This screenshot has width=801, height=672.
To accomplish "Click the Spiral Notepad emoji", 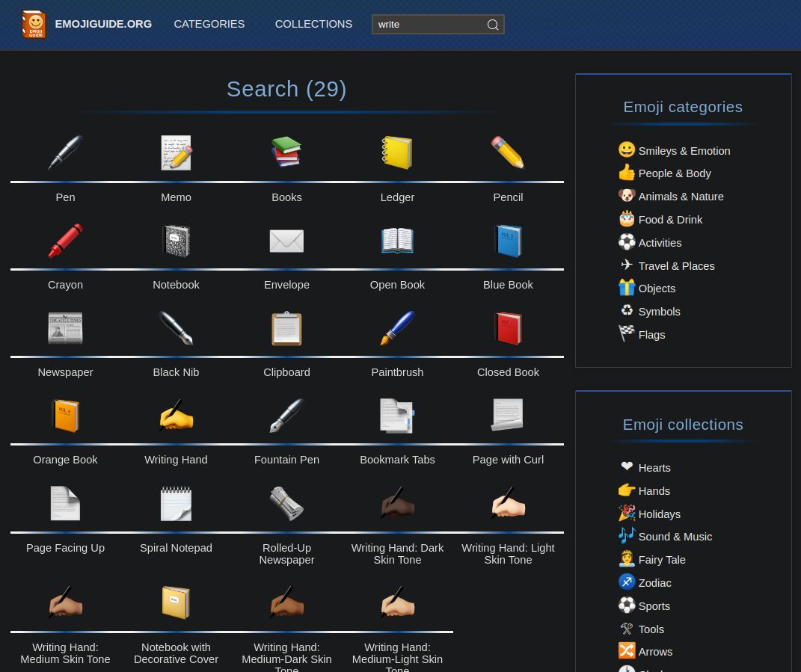I will pos(176,503).
